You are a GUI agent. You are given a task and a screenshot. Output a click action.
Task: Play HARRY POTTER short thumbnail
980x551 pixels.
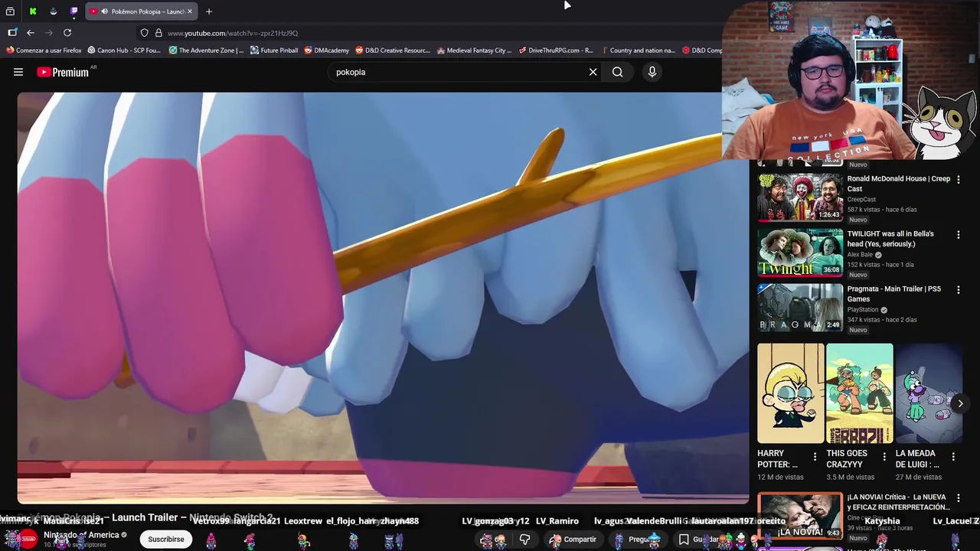pos(791,393)
